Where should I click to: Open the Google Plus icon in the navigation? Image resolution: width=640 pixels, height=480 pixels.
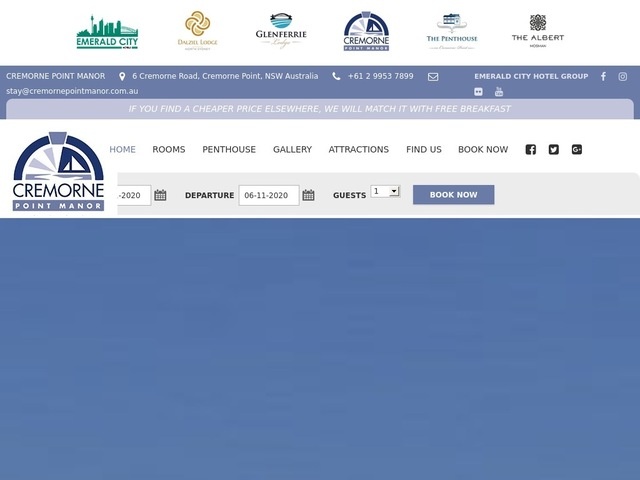[x=577, y=150]
